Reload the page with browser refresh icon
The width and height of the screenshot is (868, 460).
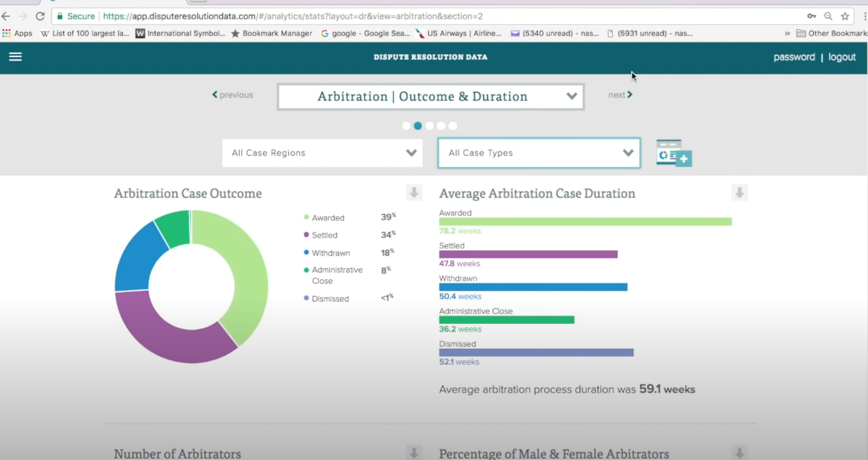click(40, 16)
